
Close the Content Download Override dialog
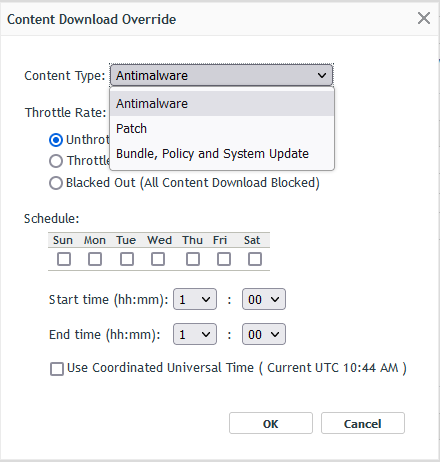point(424,18)
